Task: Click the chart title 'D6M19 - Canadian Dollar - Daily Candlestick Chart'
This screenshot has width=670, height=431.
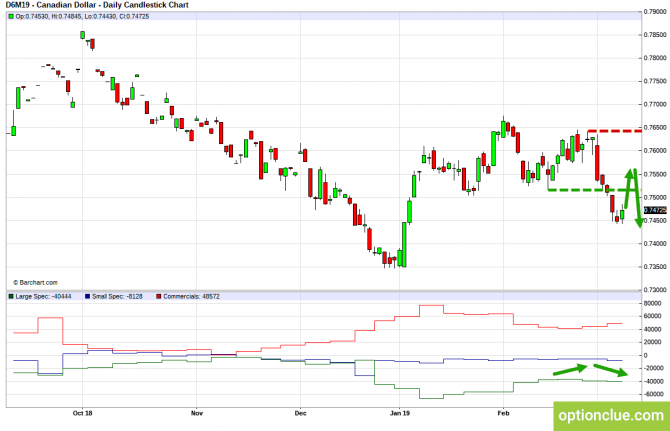Action: coord(97,5)
